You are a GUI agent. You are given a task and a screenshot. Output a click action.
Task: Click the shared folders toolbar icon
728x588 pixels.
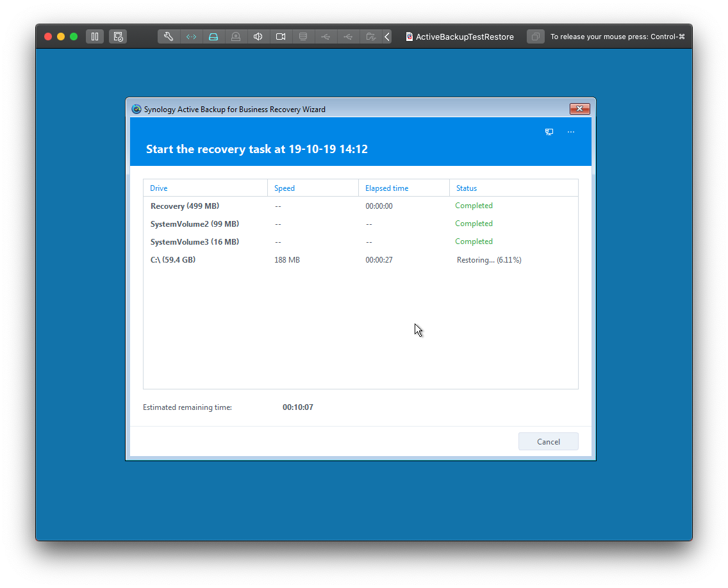pyautogui.click(x=370, y=37)
